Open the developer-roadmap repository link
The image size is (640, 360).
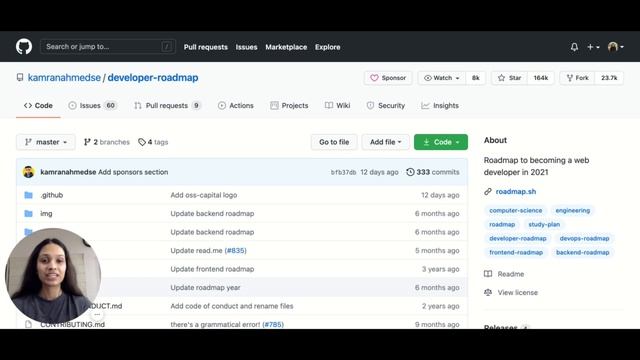[153, 78]
